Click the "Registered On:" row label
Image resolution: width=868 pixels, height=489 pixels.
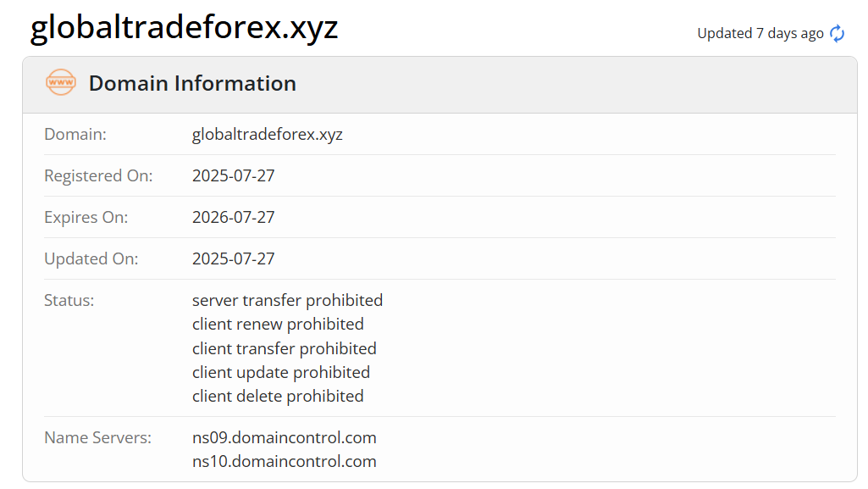pyautogui.click(x=98, y=175)
